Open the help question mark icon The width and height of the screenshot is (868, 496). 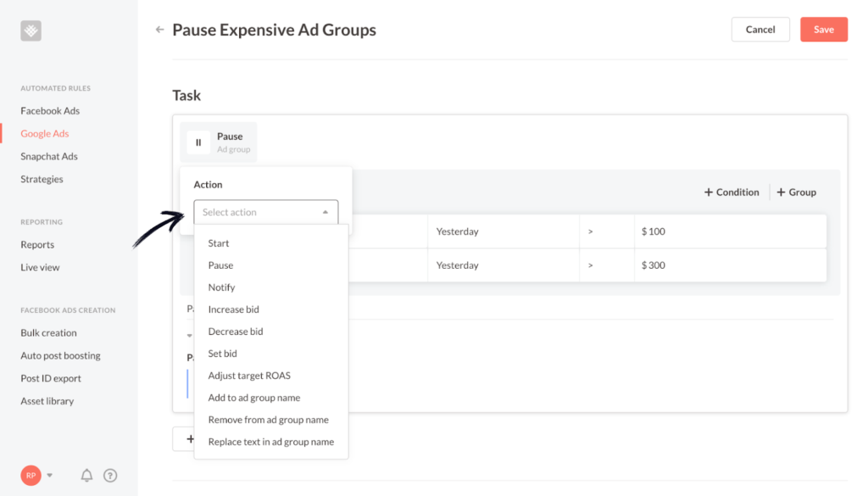click(x=110, y=475)
